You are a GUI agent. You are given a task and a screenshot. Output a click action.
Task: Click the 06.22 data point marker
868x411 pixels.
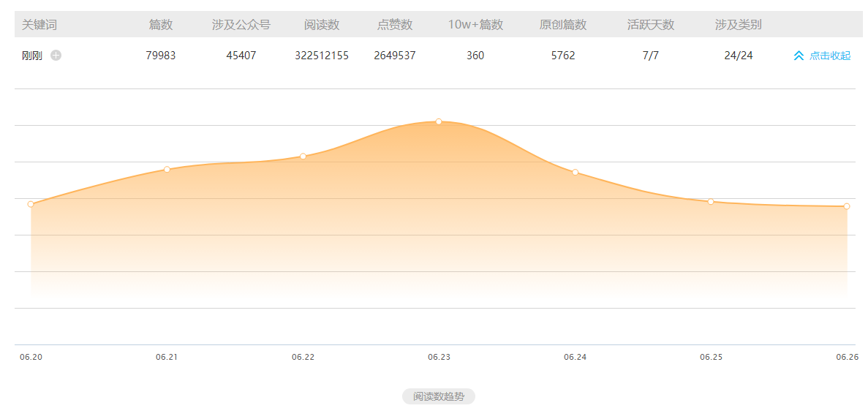[303, 157]
